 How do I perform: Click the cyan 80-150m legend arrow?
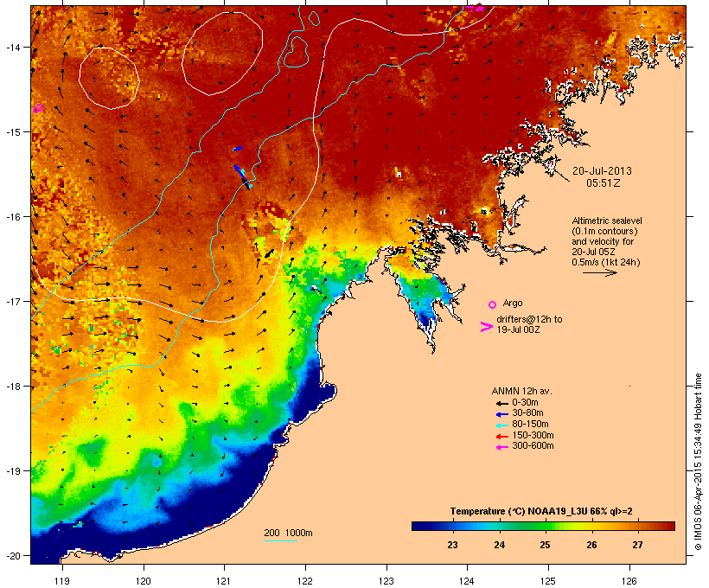click(501, 425)
